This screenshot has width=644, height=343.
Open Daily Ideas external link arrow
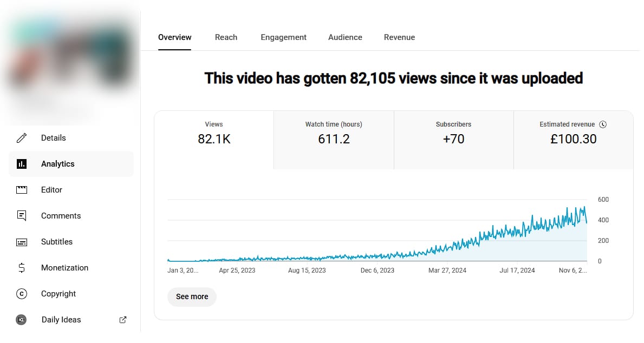coord(123,320)
